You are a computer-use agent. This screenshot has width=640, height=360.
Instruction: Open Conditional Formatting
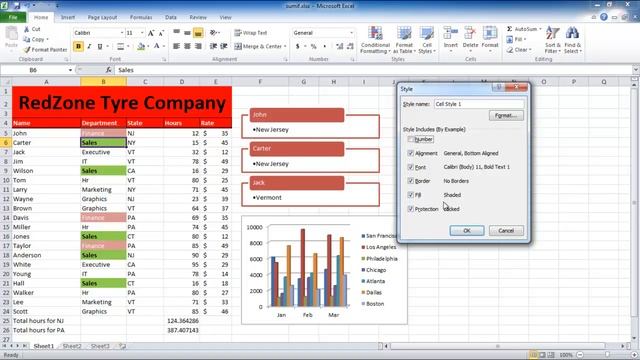pyautogui.click(x=375, y=40)
